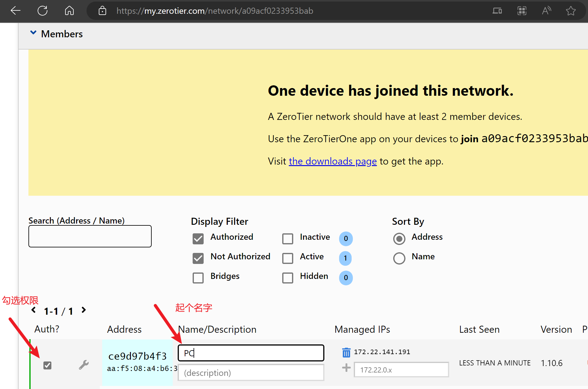
Task: Add this page to favorites star
Action: tap(571, 11)
